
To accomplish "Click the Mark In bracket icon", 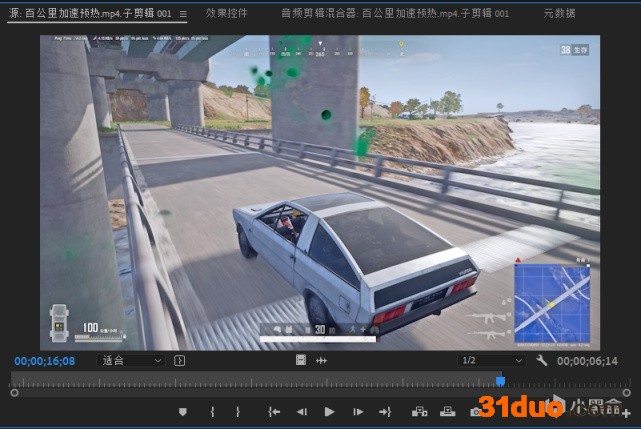I will pos(212,412).
